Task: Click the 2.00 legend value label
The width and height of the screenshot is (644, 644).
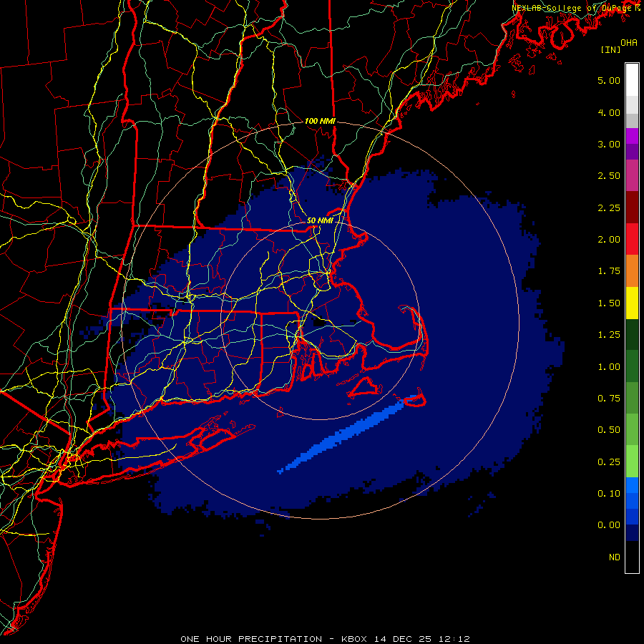Action: pos(609,240)
